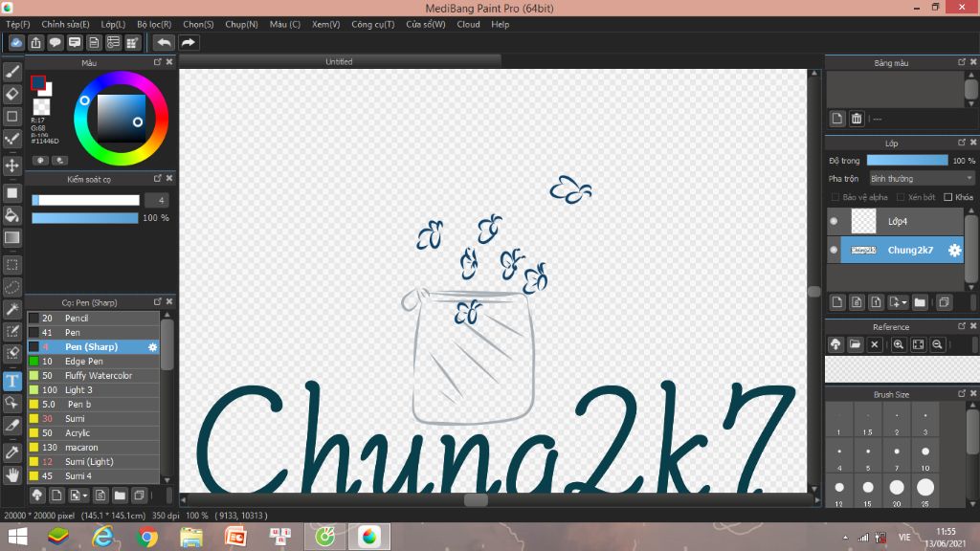Select the Hand tool
Screen dimensions: 980x551
coord(11,475)
